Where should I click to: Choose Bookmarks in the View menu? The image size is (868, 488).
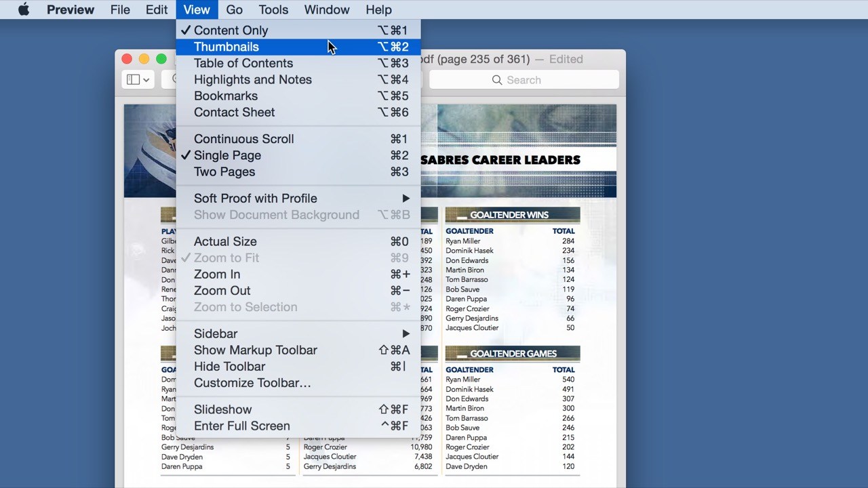point(298,96)
